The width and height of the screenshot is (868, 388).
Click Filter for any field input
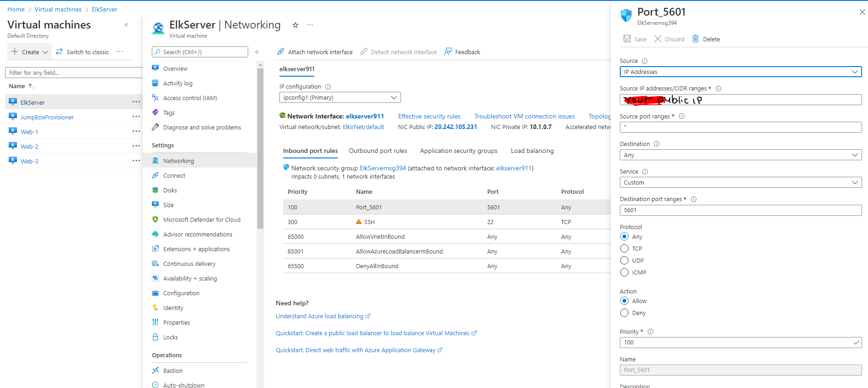point(74,73)
